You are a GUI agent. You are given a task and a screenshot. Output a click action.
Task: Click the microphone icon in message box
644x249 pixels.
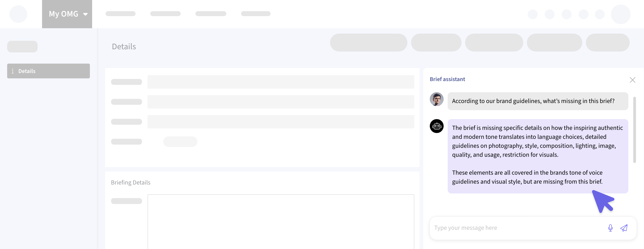tap(610, 228)
